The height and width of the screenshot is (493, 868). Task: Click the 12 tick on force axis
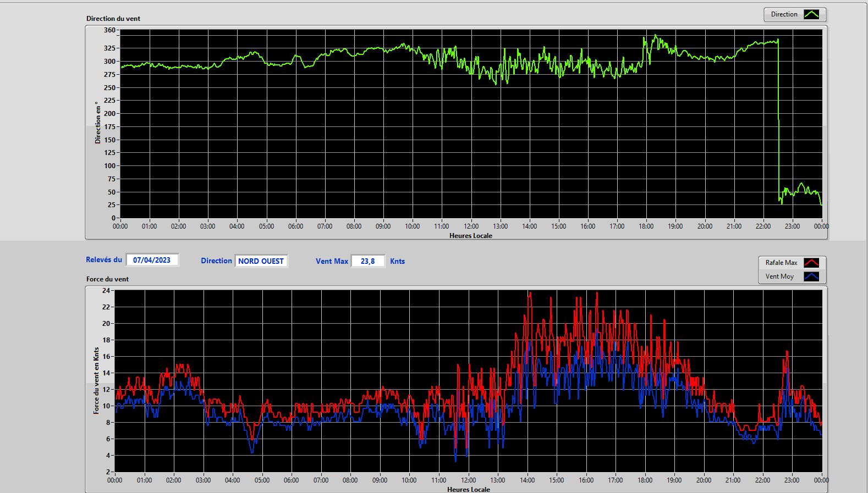pyautogui.click(x=106, y=389)
